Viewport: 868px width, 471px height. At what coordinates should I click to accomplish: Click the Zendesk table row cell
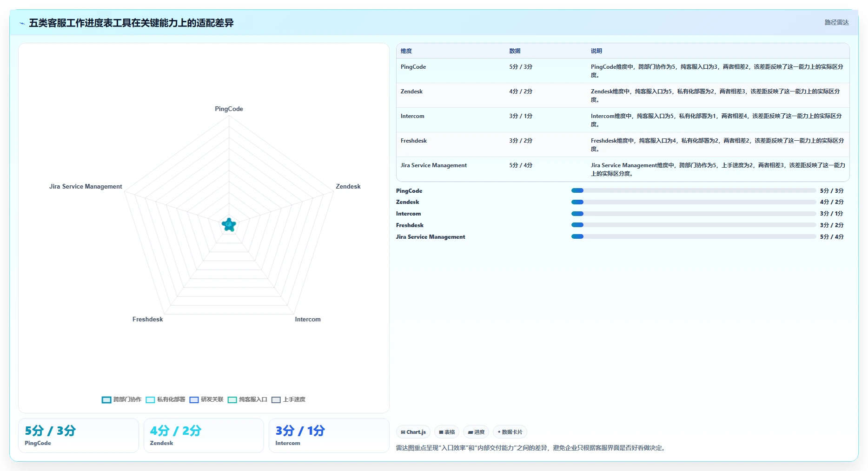click(x=411, y=92)
